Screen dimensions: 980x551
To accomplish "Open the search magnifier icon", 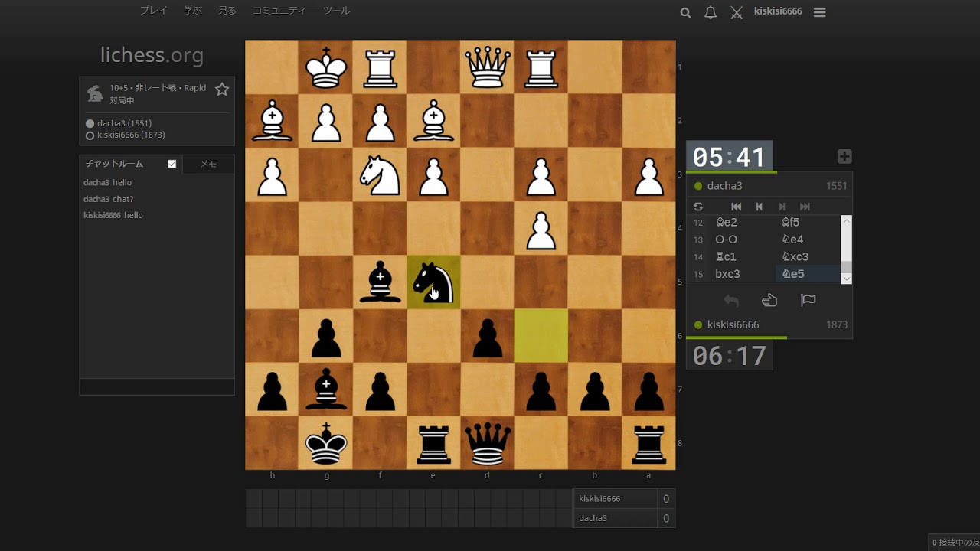I will pyautogui.click(x=685, y=12).
